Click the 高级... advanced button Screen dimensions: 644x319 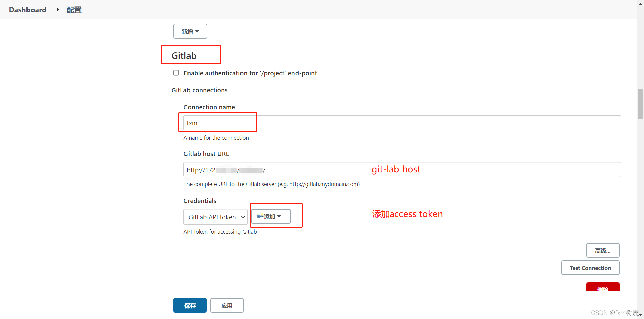(x=603, y=250)
